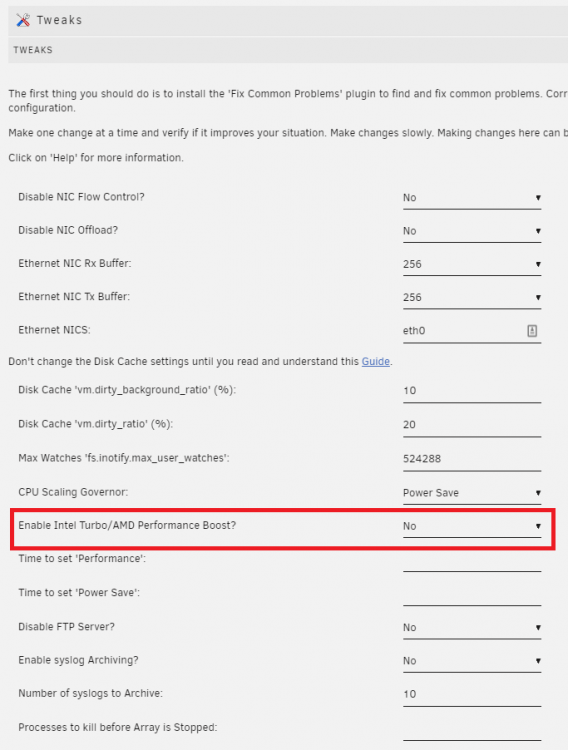Open the Enable Intel Turbo/AMD Performance Boost dropdown

(472, 527)
